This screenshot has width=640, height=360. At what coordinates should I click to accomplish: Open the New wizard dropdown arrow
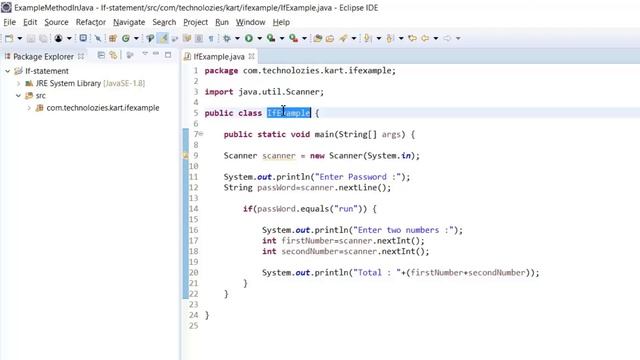[19, 38]
